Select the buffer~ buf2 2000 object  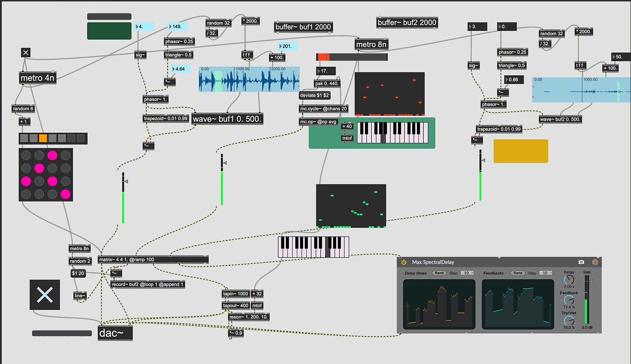(407, 23)
